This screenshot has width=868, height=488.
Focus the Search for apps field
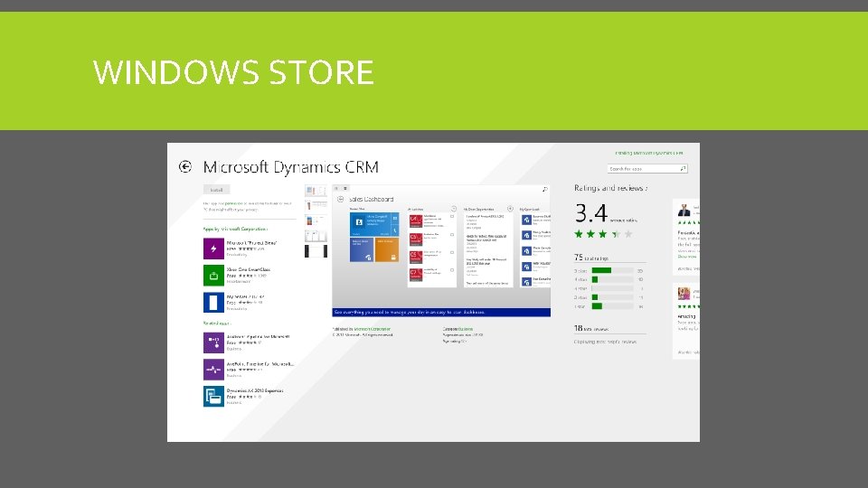point(647,169)
